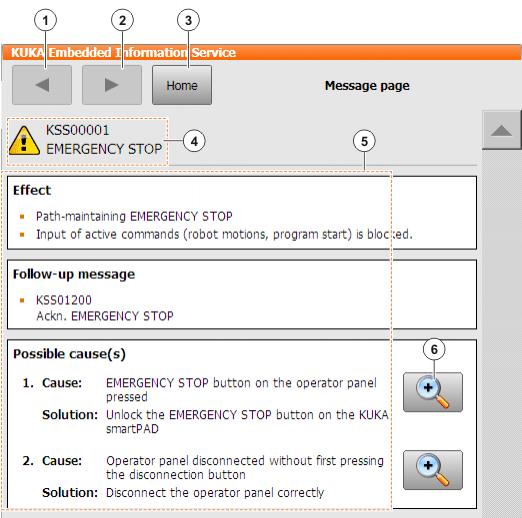Click the Message page title
Screen dimensions: 522x518
pyautogui.click(x=367, y=86)
